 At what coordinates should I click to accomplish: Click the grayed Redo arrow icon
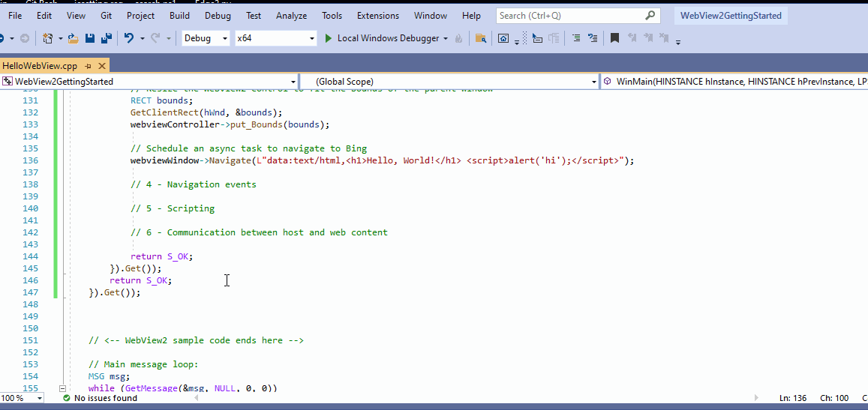155,38
